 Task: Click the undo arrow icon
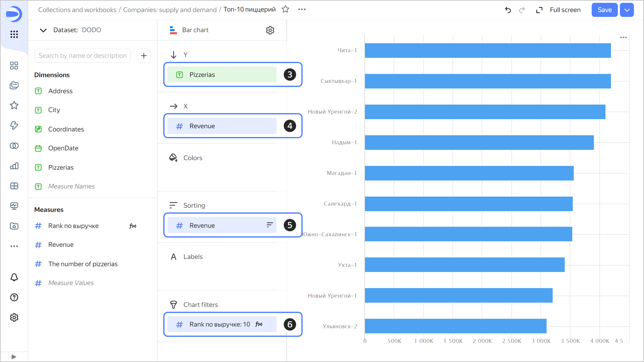(508, 10)
